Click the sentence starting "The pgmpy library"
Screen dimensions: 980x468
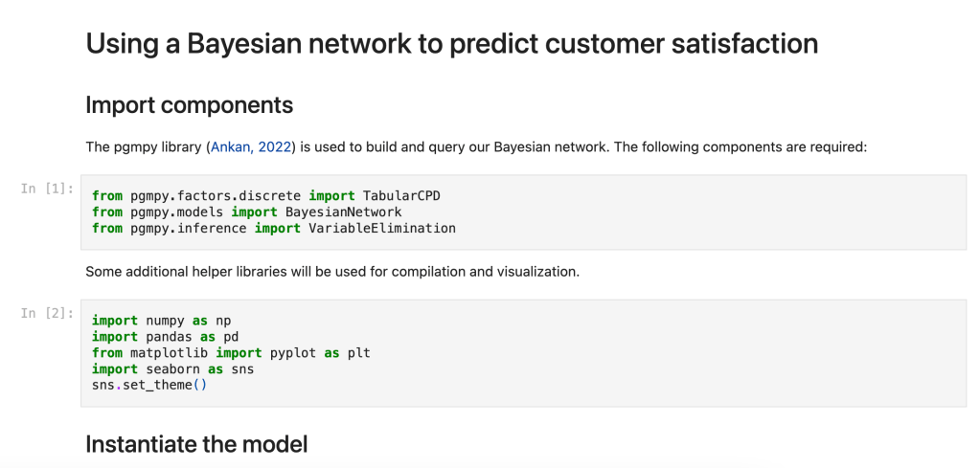click(x=476, y=147)
